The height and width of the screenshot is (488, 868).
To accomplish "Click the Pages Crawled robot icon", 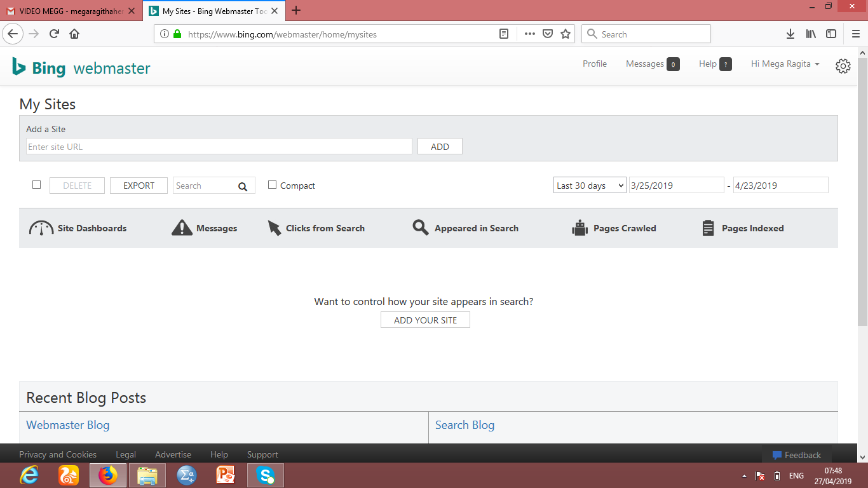I will [x=580, y=228].
